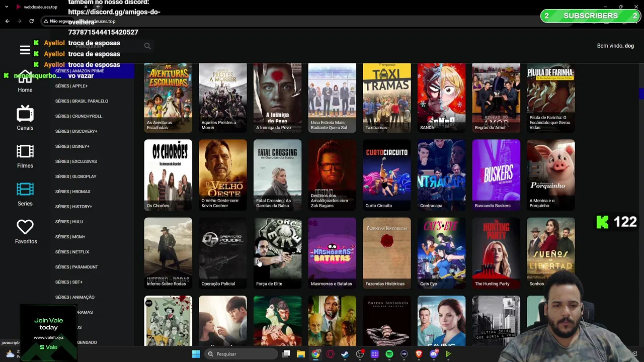Open the hamburger menu icon
Viewport: 644px width, 362px height.
[25, 50]
